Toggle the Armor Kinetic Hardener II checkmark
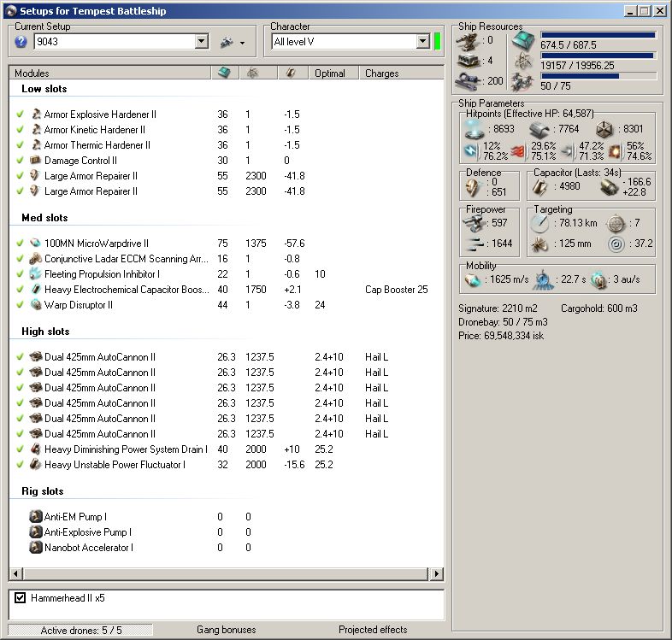Image resolution: width=672 pixels, height=640 pixels. pos(20,130)
